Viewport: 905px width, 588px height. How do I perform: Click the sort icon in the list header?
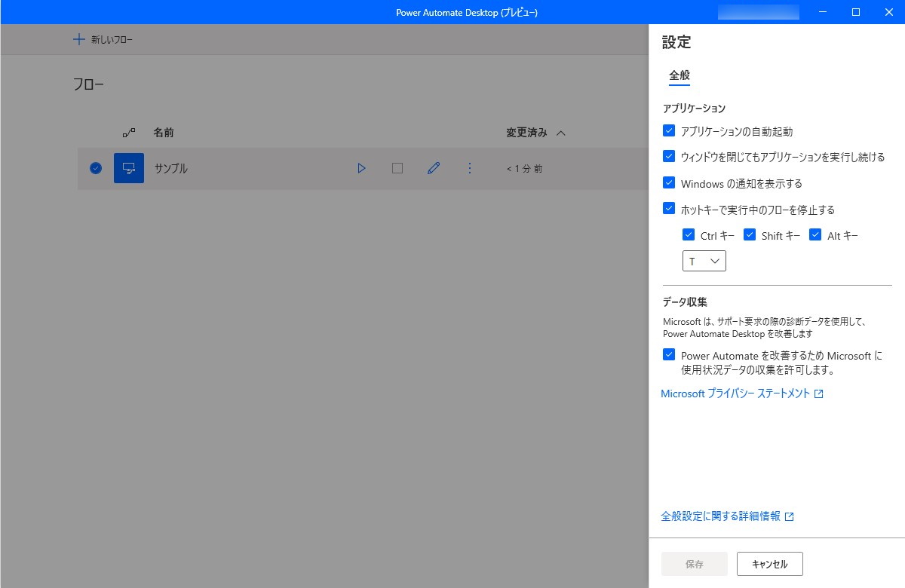point(128,132)
